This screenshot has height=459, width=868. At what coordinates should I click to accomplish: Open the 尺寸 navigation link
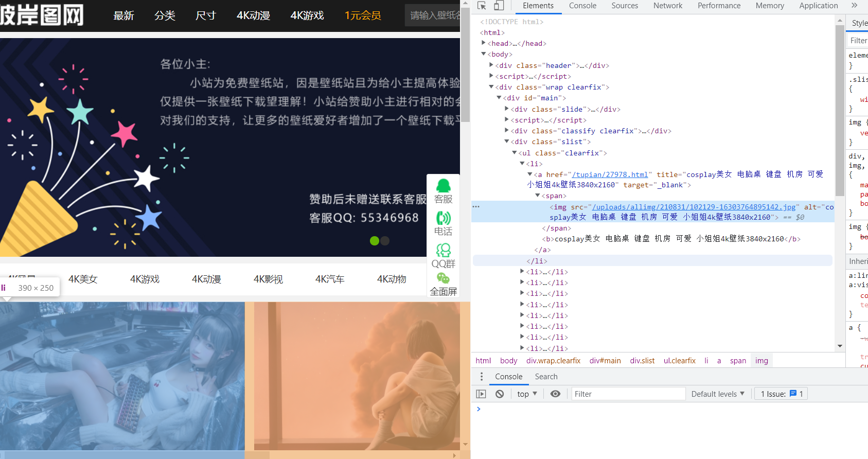tap(205, 15)
